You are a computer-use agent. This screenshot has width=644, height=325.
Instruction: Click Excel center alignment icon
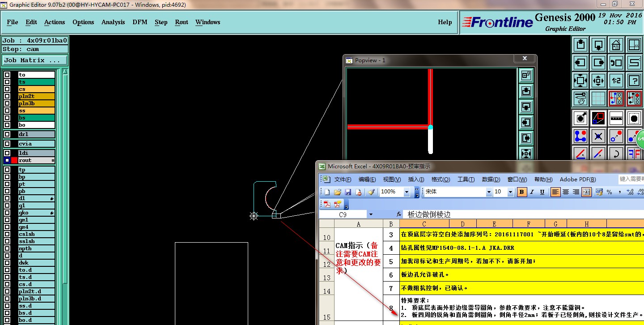(x=566, y=192)
